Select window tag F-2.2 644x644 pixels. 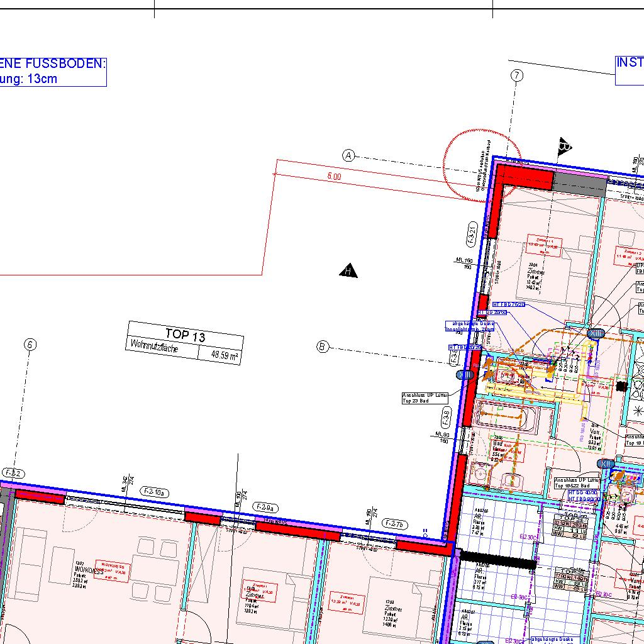tap(13, 474)
